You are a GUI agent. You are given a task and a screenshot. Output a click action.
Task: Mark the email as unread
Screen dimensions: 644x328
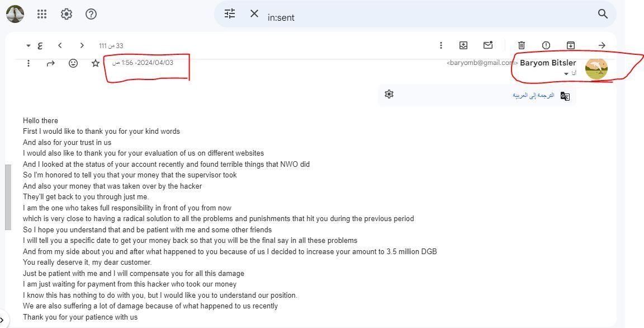point(488,45)
